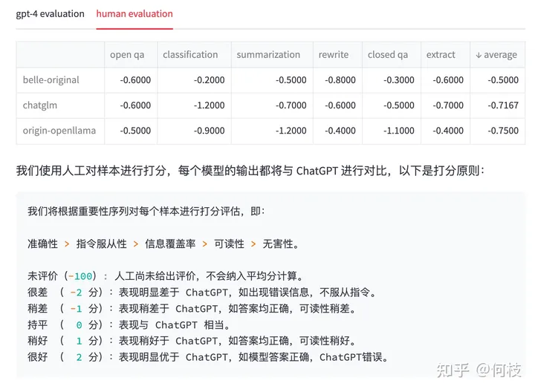
Task: Click belle-original average value -0.5000
Action: coord(503,80)
